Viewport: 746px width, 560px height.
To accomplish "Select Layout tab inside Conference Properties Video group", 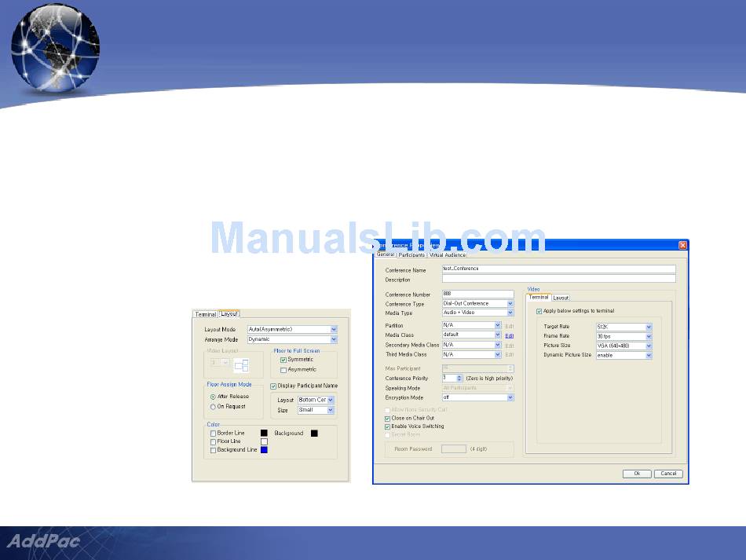I will 561,298.
